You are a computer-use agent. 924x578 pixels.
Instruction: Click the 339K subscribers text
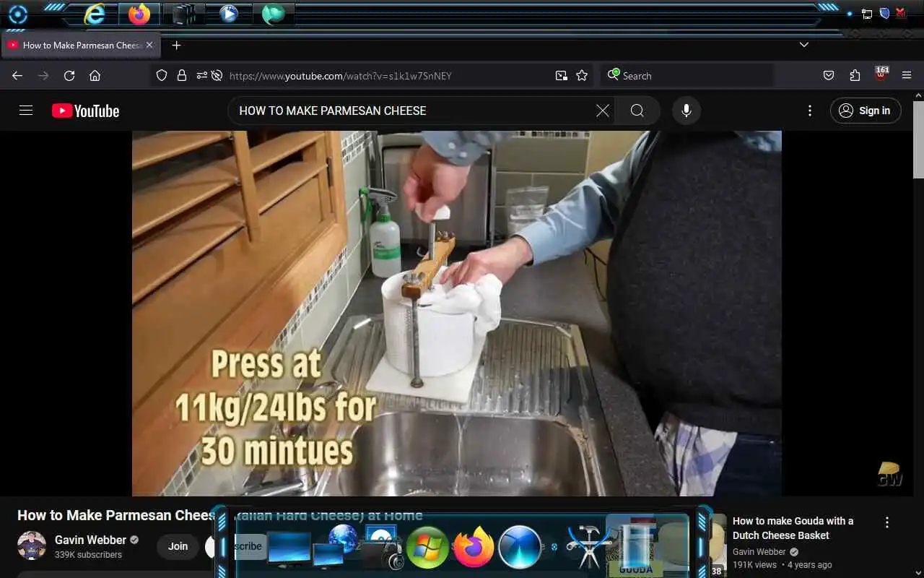point(88,555)
